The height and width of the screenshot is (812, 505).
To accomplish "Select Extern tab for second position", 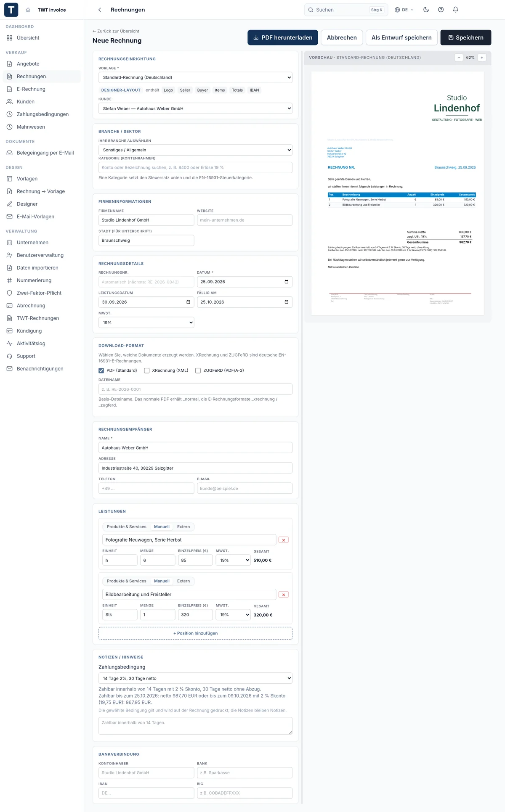I will (183, 581).
